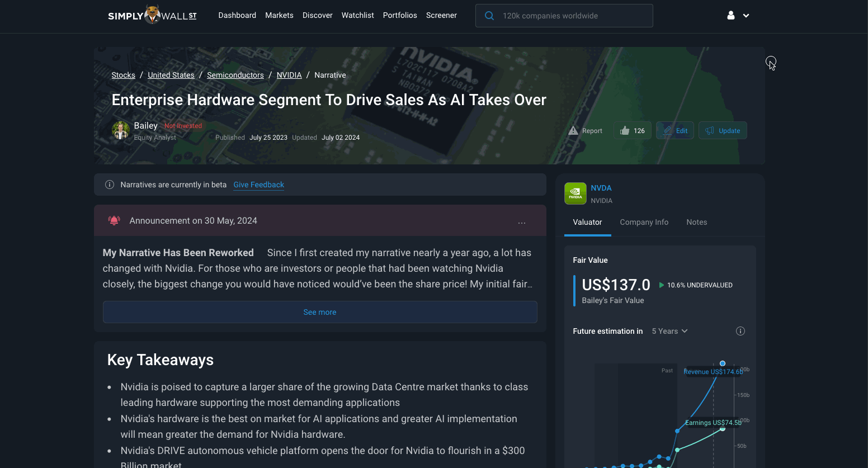Open the announcement three-dot options menu
This screenshot has height=468, width=868.
click(522, 223)
